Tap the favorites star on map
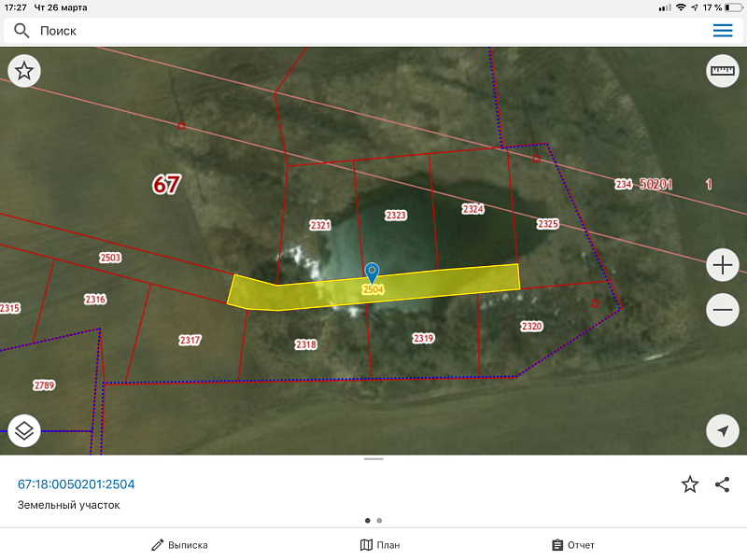This screenshot has height=560, width=747. pos(24,71)
